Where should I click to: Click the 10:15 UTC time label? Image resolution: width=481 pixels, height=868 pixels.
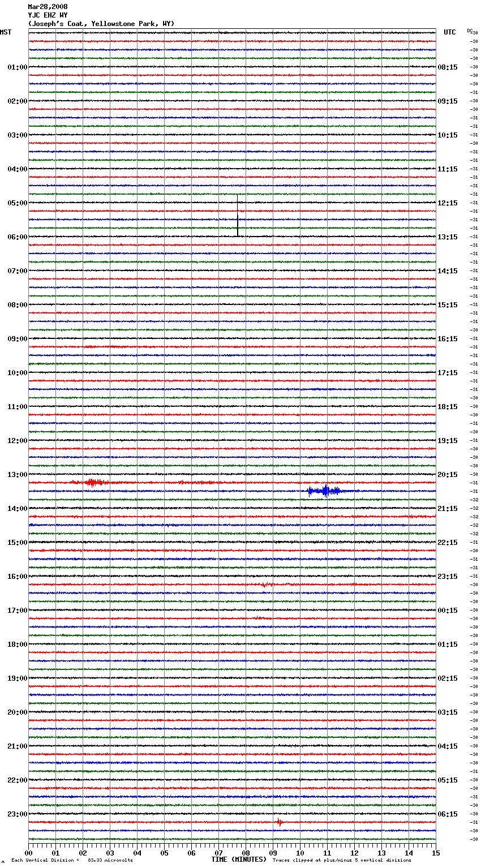(448, 135)
